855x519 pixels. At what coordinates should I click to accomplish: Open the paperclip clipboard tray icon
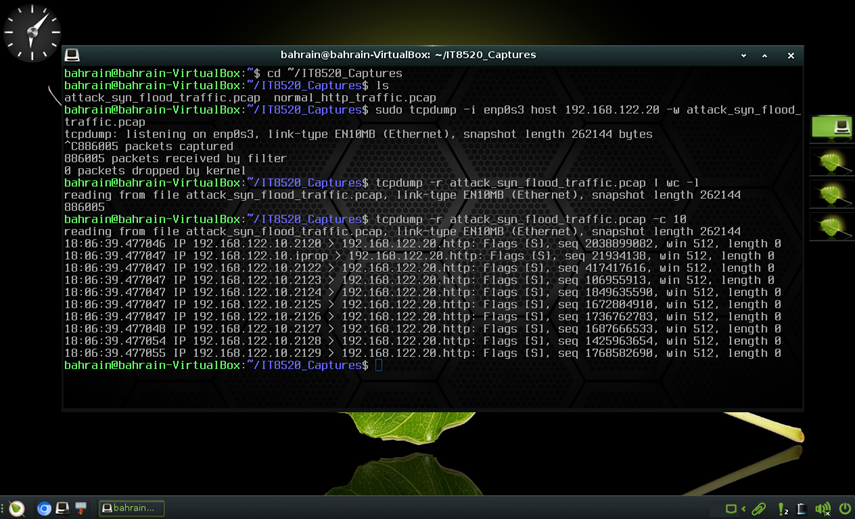pyautogui.click(x=758, y=509)
